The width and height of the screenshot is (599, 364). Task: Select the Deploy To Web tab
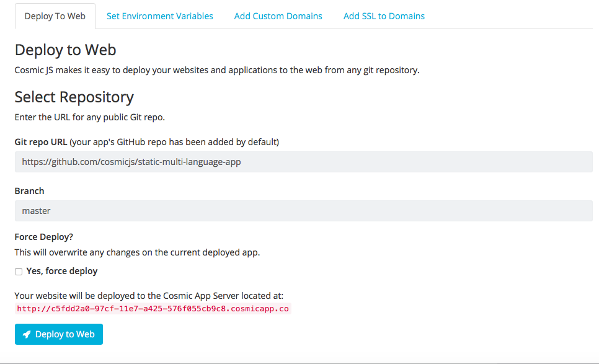pyautogui.click(x=55, y=16)
